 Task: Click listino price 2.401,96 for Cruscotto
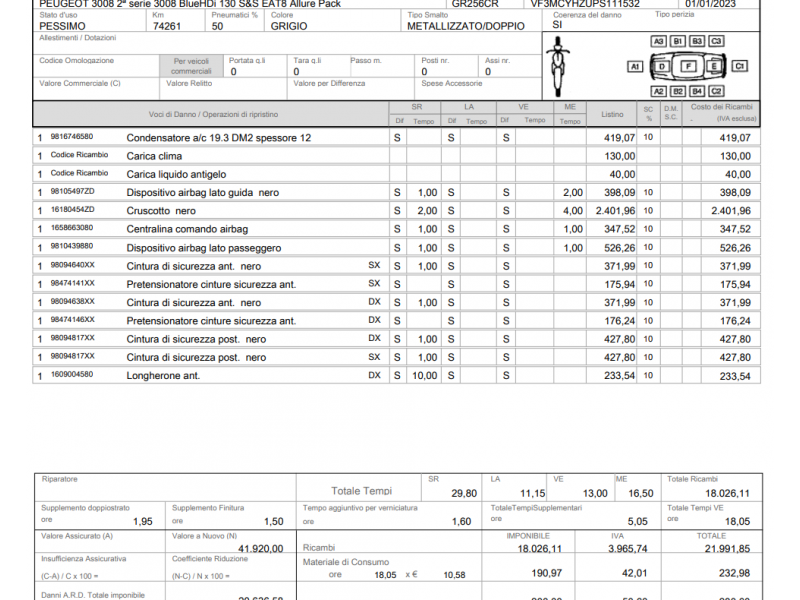point(615,211)
